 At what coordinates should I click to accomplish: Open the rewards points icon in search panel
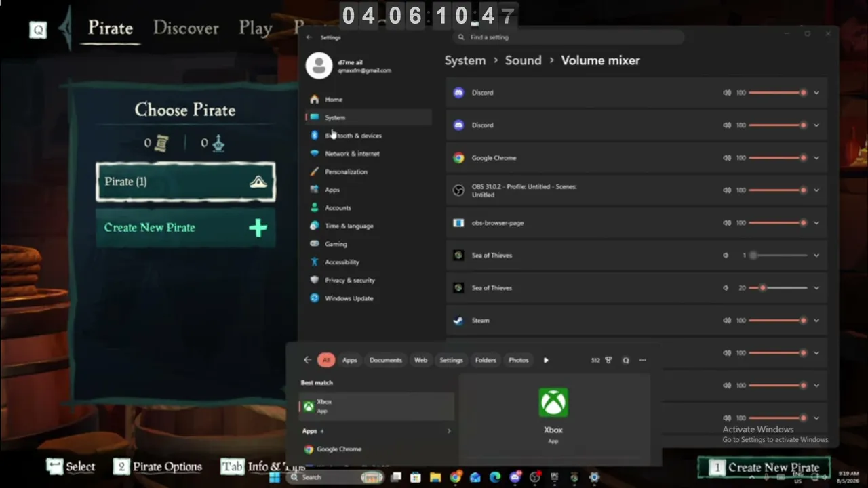click(x=608, y=360)
